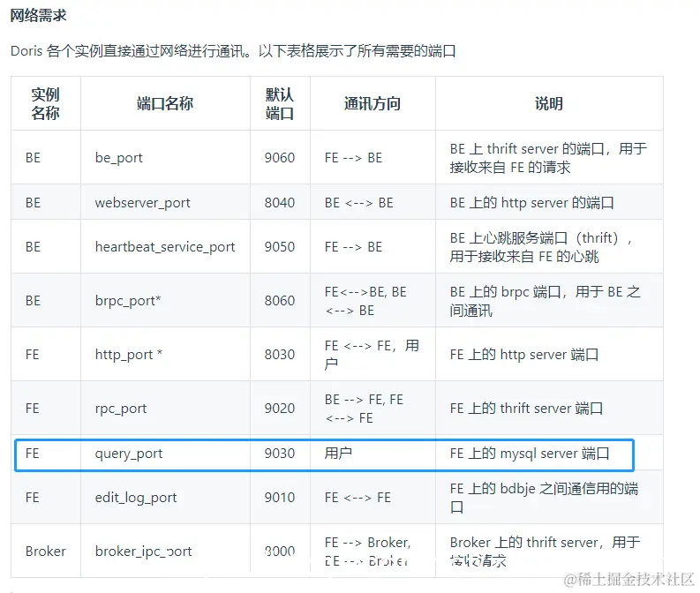The image size is (700, 593).
Task: Click the be_port thrift server description
Action: pyautogui.click(x=548, y=158)
